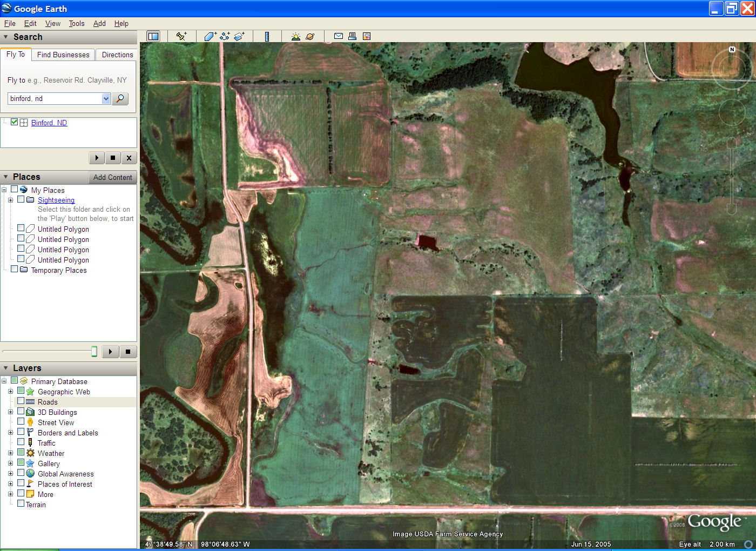Image resolution: width=756 pixels, height=551 pixels.
Task: Collapse the Layers panel header triangle
Action: click(6, 368)
